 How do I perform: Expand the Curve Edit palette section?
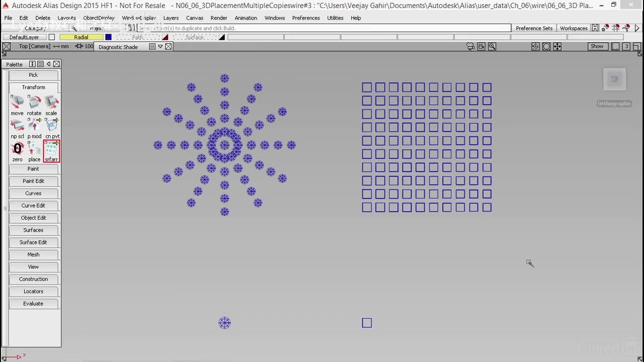pos(33,206)
